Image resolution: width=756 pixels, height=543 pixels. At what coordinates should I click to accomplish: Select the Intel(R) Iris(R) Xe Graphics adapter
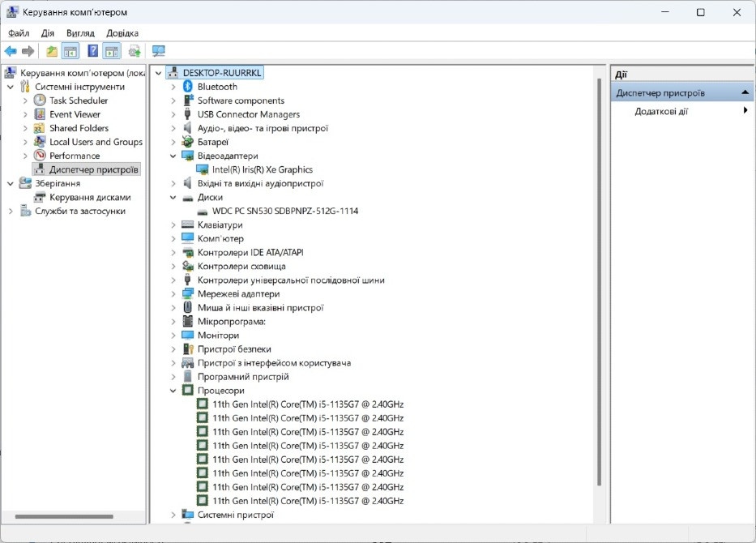262,169
